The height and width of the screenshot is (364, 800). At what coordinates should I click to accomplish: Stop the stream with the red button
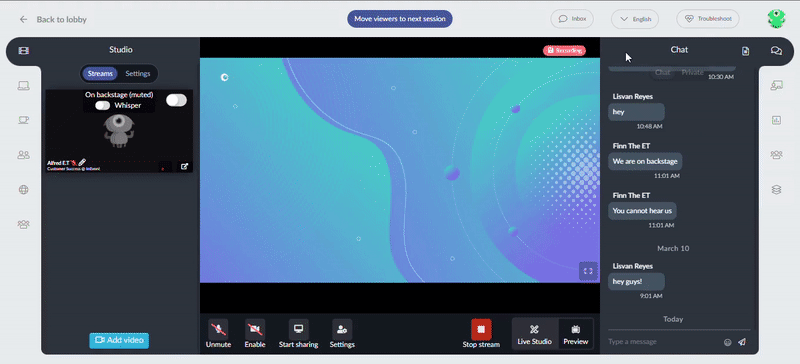pos(481,329)
